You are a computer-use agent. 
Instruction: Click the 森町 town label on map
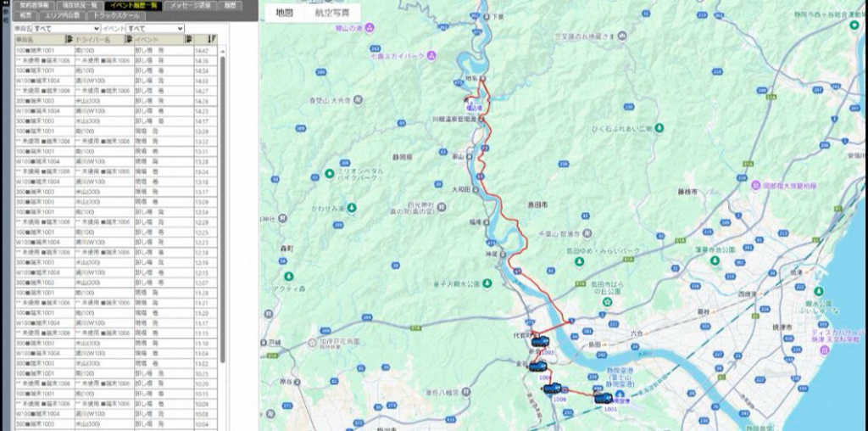(x=287, y=249)
